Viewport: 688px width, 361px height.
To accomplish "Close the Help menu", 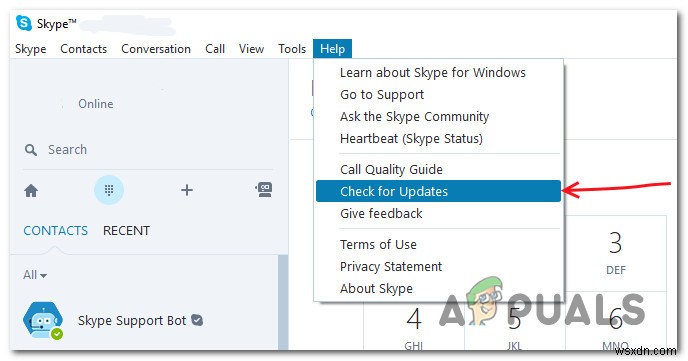I will tap(332, 49).
